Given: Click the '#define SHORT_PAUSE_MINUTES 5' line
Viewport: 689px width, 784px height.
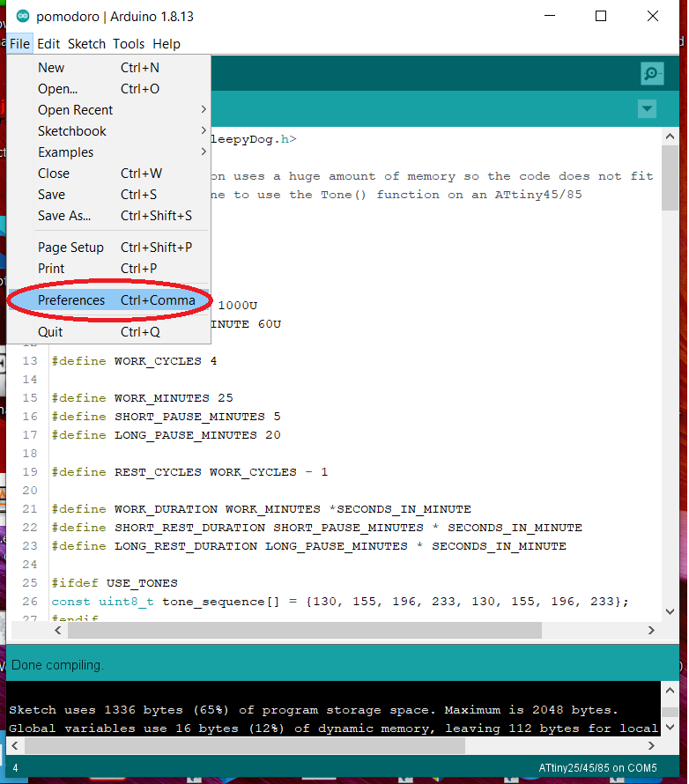Looking at the screenshot, I should click(166, 417).
